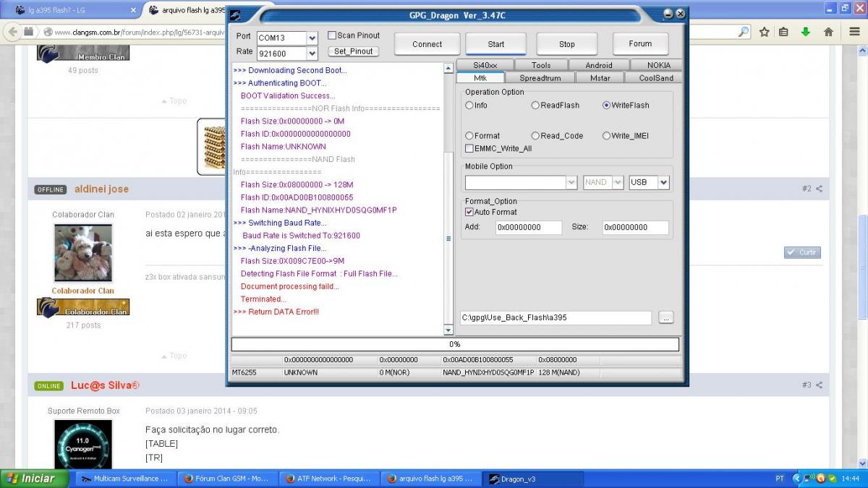Click the log pane scroll down arrow
Viewport: 868px width, 488px height.
click(448, 330)
